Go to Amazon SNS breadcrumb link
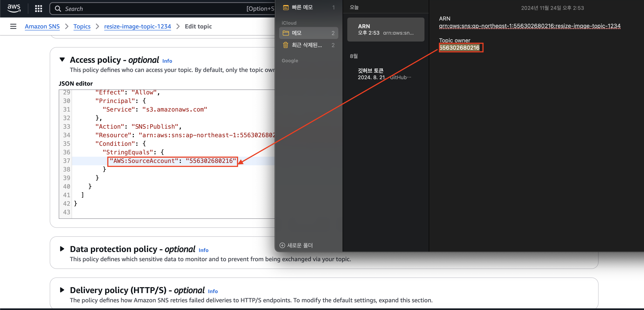 coord(42,27)
